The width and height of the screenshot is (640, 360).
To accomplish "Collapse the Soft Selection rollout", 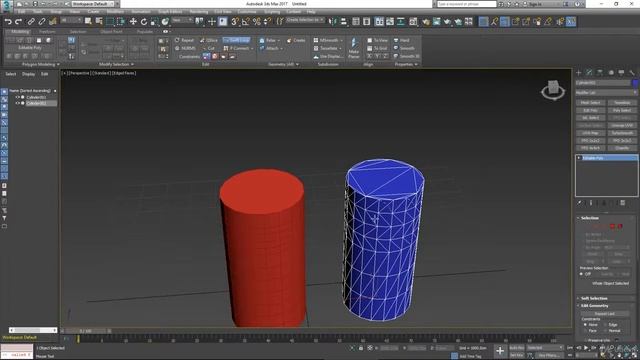I will (593, 298).
